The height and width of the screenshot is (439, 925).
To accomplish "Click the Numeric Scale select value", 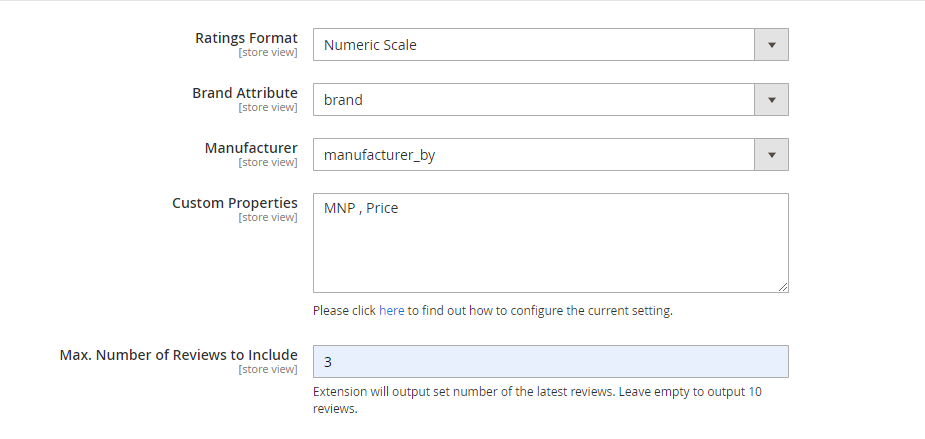I will [x=370, y=45].
